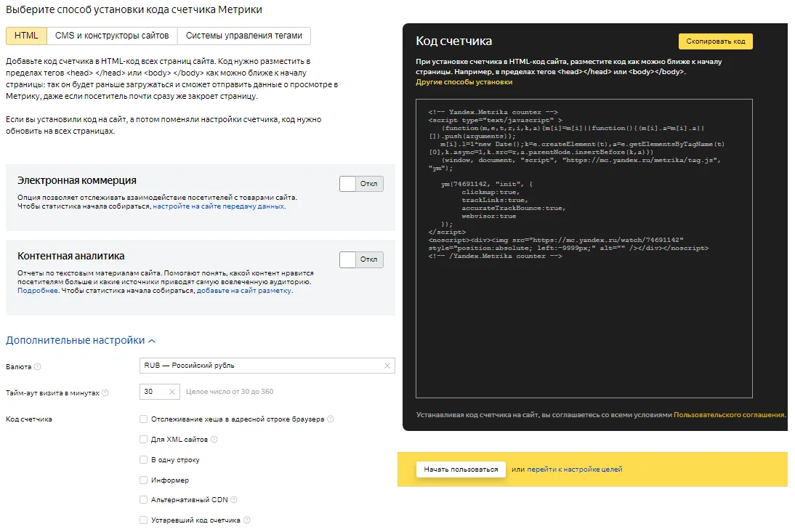Click the Целое число от 30 до 360 hint

230,392
